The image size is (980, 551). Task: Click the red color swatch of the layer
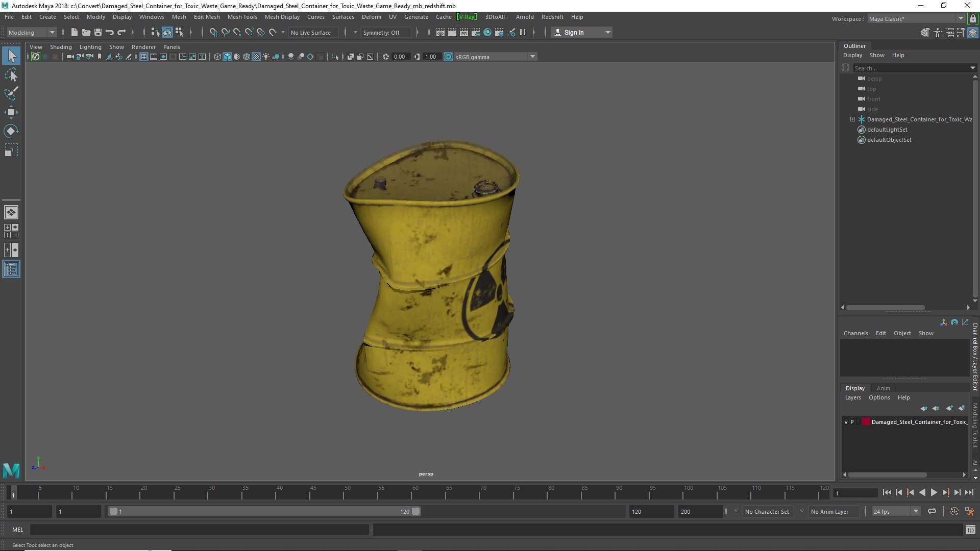point(866,422)
